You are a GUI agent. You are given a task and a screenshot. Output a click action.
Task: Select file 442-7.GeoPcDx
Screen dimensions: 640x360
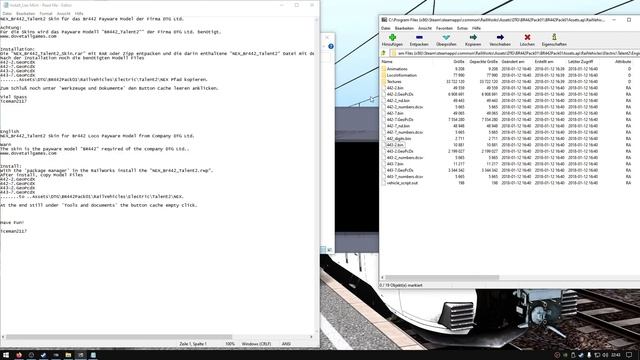[x=400, y=120]
